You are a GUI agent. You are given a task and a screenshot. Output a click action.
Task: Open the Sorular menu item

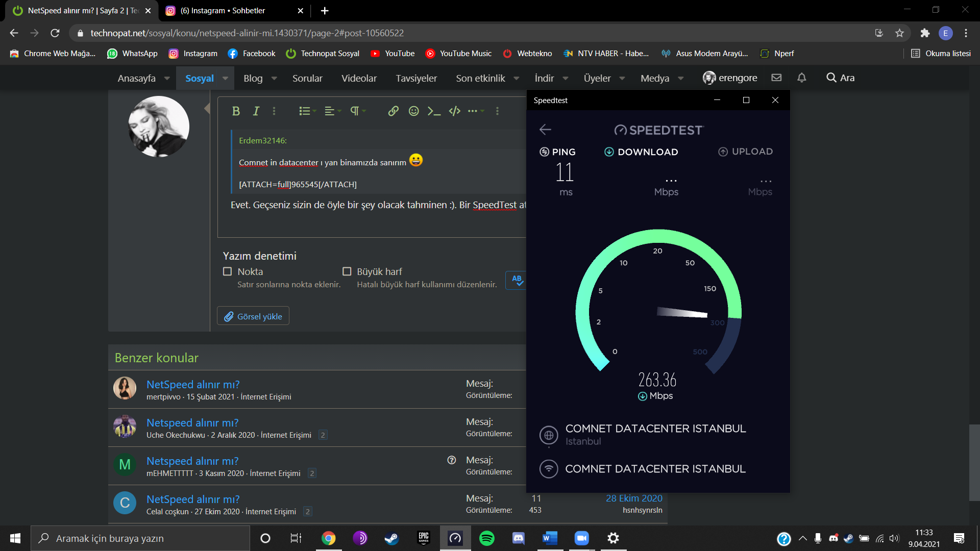point(307,78)
